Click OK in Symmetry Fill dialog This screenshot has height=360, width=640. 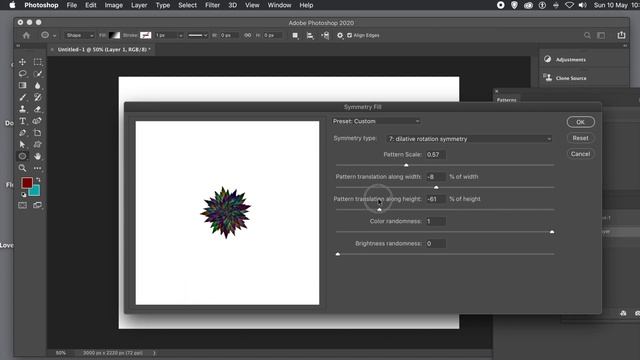(x=580, y=122)
